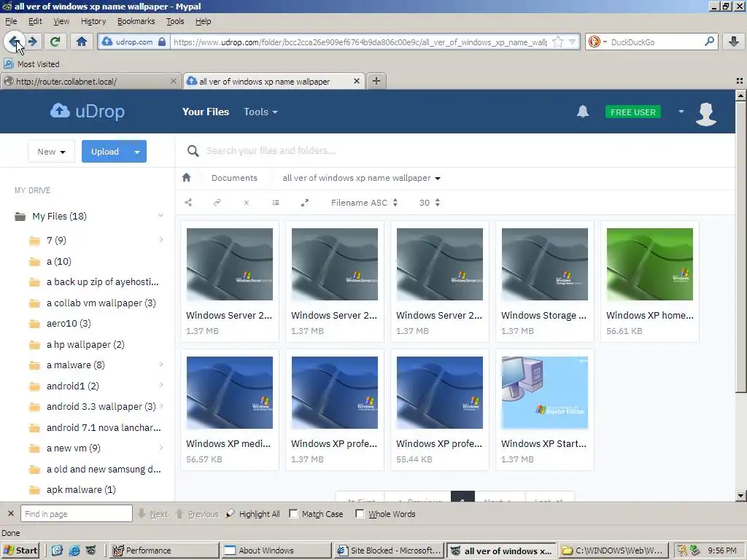Toggle fullscreen with the expand arrows icon

tap(305, 203)
